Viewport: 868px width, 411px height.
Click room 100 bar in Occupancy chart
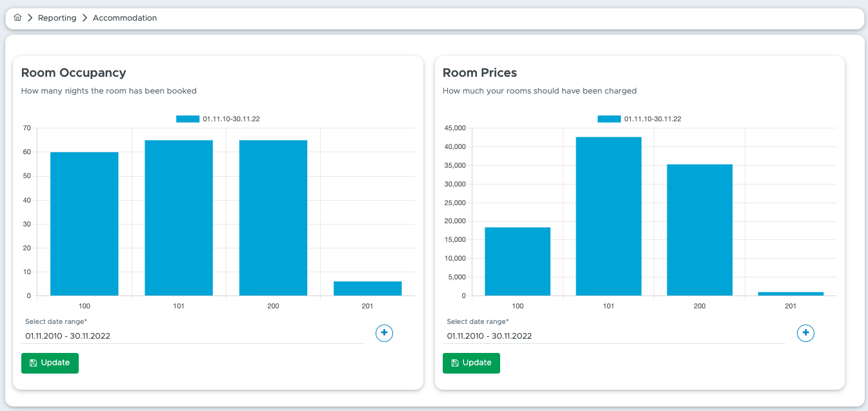point(85,224)
